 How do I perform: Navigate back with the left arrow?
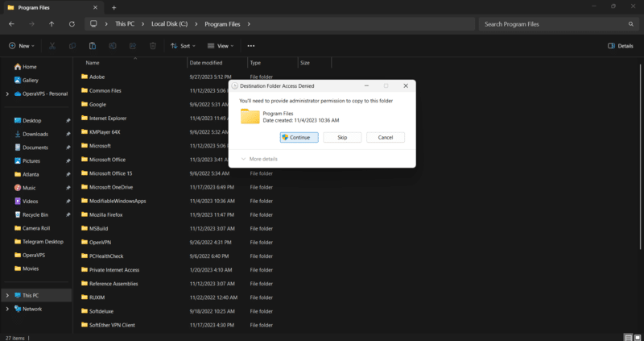12,24
